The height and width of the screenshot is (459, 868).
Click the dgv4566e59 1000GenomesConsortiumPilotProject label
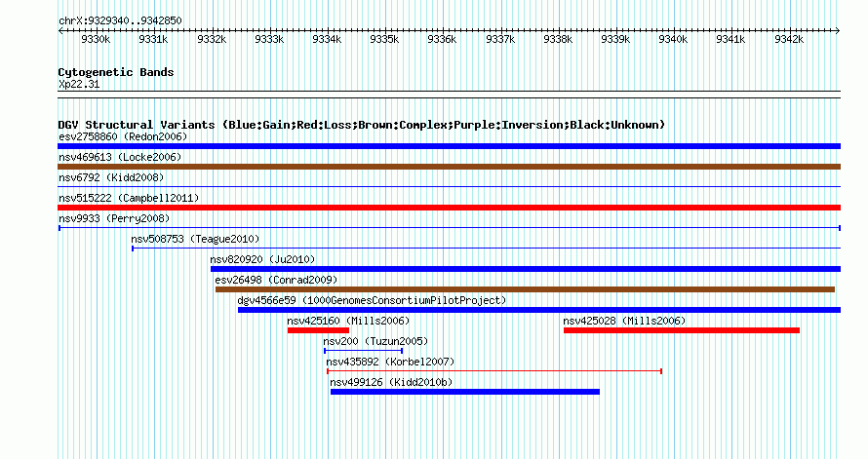[372, 300]
